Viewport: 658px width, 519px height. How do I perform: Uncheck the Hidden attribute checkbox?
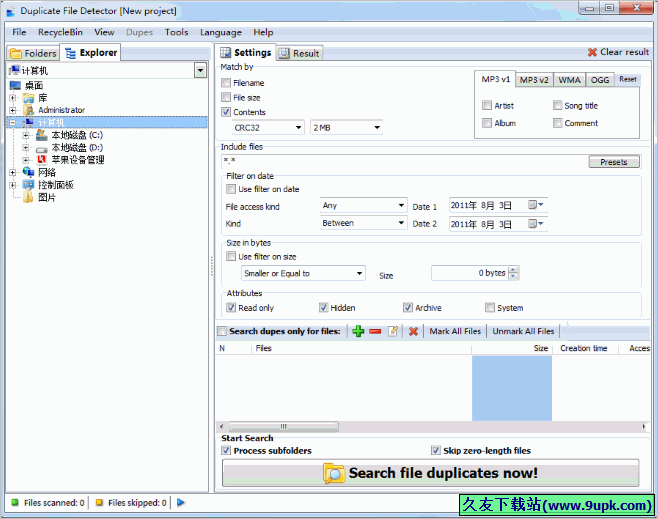tap(323, 308)
